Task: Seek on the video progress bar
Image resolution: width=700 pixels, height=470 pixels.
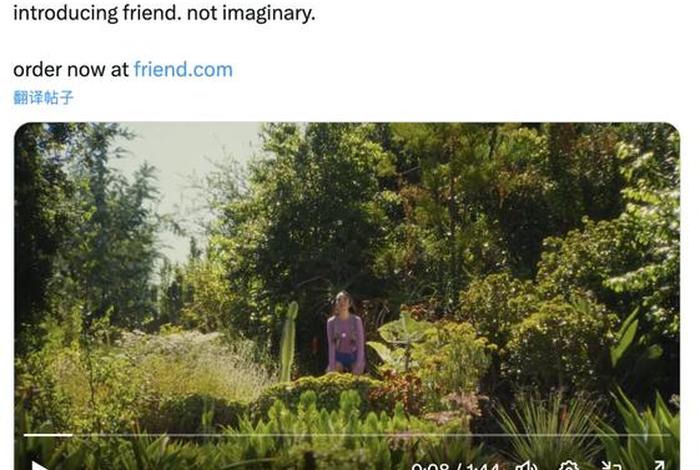Action: click(x=347, y=434)
